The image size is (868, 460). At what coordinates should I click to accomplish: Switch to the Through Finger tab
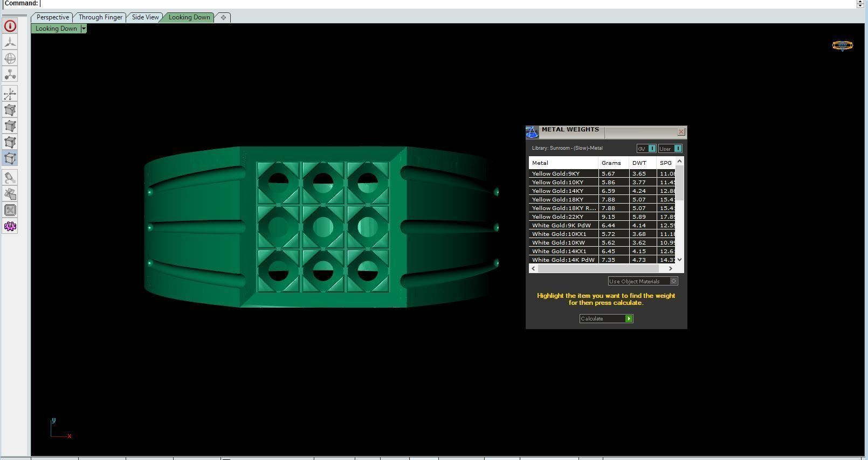pyautogui.click(x=100, y=17)
